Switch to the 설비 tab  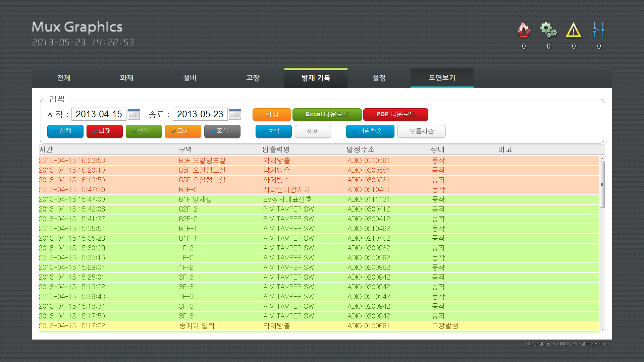pos(190,78)
